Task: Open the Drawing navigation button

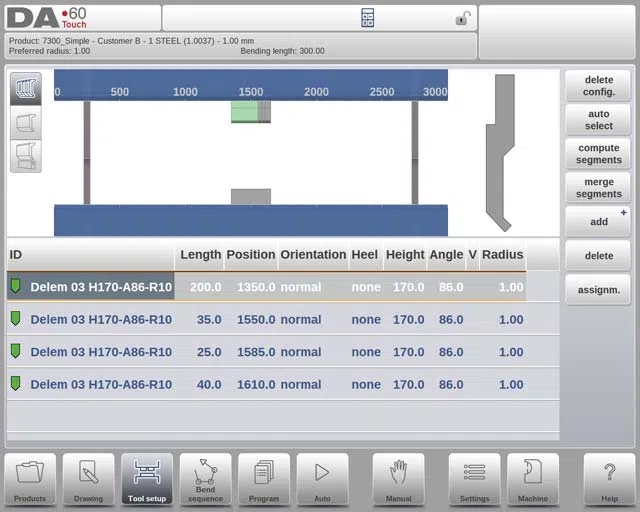Action: click(x=89, y=479)
